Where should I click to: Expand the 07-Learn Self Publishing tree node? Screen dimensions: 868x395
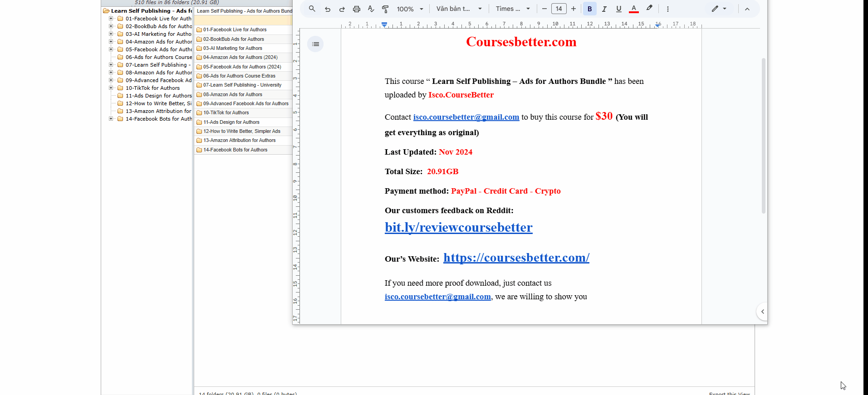(111, 65)
